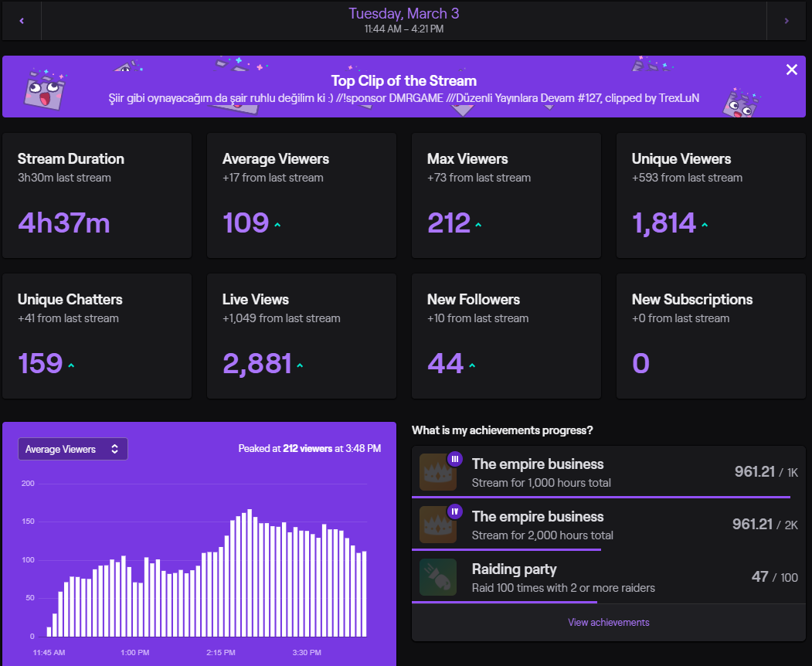The height and width of the screenshot is (666, 812).
Task: Close the Top Clip of the Stream banner
Action: point(791,70)
